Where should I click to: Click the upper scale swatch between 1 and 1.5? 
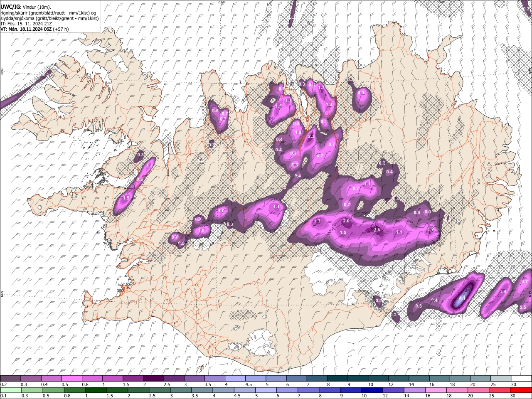click(x=113, y=379)
